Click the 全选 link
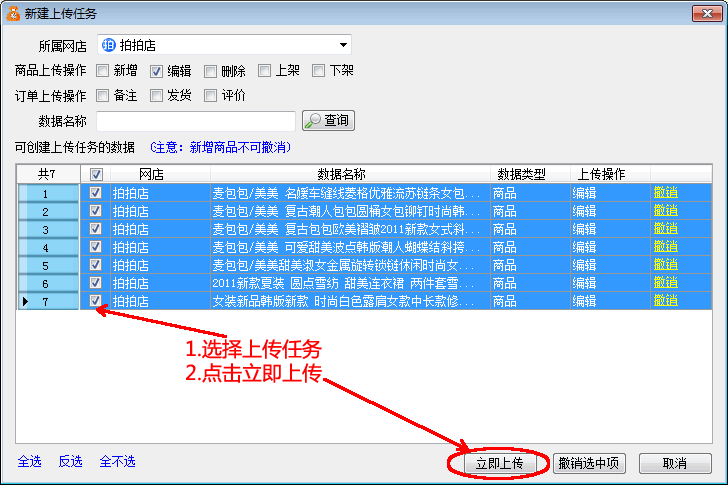 [29, 461]
